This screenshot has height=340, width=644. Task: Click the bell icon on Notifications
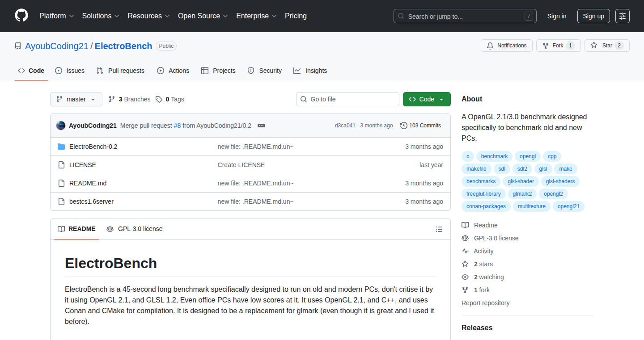pos(490,46)
